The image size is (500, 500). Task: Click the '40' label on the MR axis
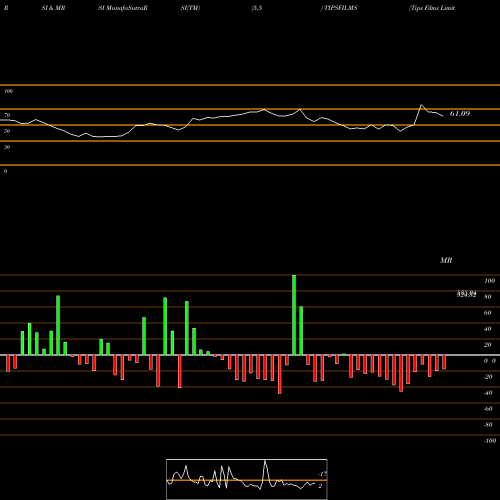[x=488, y=329]
